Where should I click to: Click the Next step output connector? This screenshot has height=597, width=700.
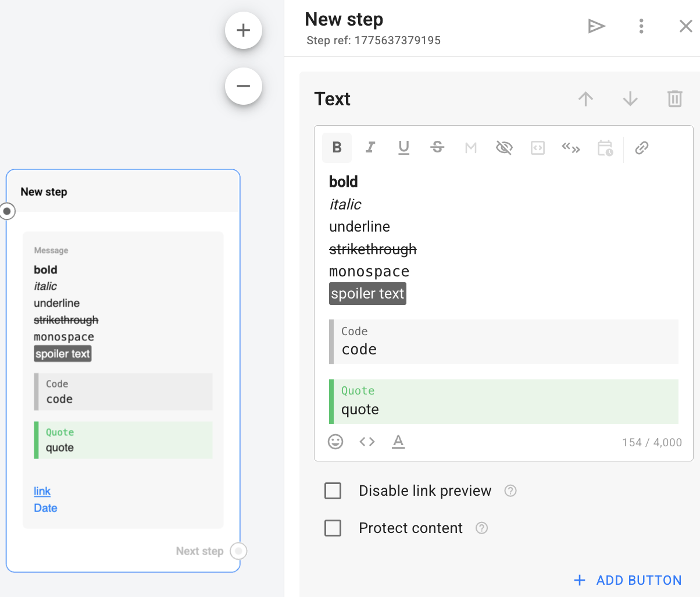pos(238,551)
